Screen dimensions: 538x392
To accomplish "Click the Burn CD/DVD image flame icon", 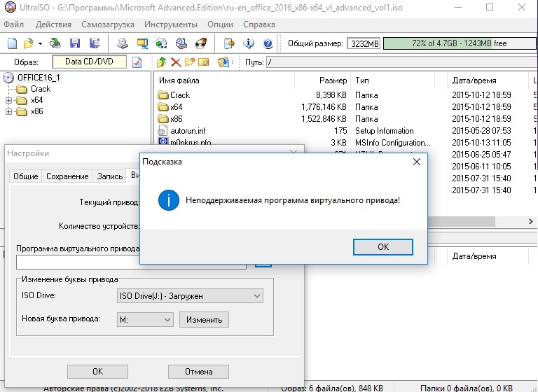I will click(201, 43).
